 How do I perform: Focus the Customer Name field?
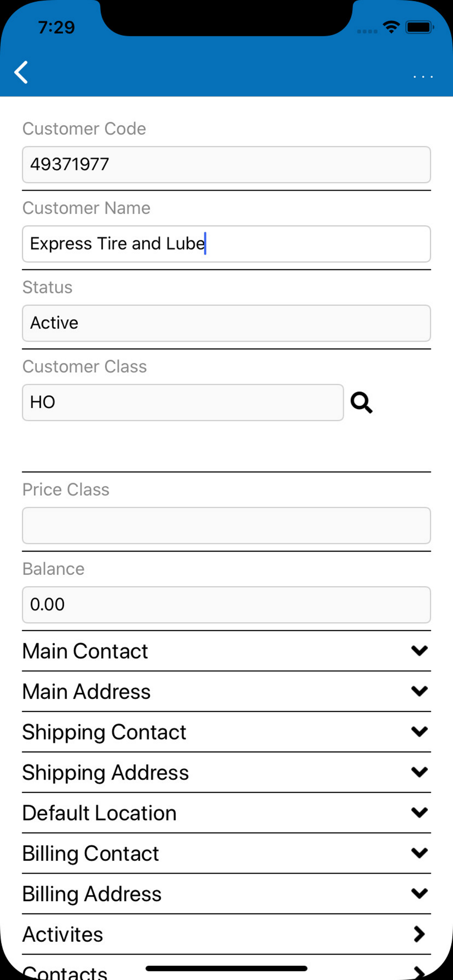[226, 244]
